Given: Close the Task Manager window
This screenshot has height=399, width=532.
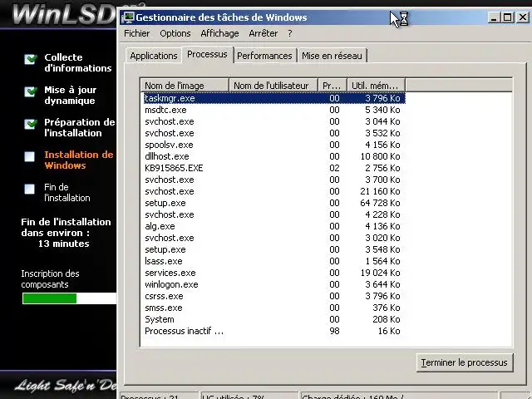Looking at the screenshot, I should [x=523, y=17].
